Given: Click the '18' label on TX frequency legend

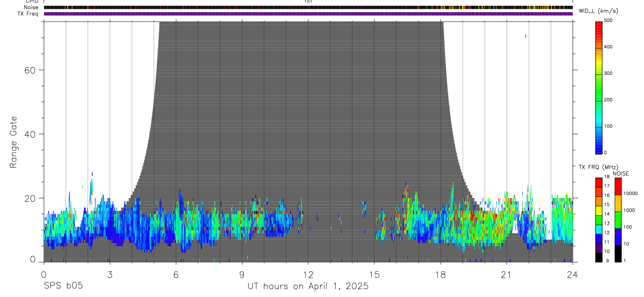Looking at the screenshot, I should pos(607,178).
